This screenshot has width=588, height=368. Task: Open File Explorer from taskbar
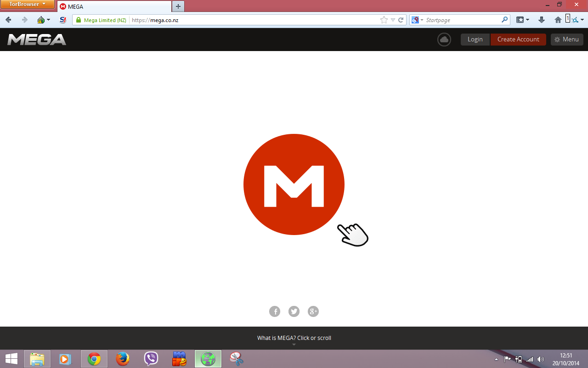click(x=37, y=359)
